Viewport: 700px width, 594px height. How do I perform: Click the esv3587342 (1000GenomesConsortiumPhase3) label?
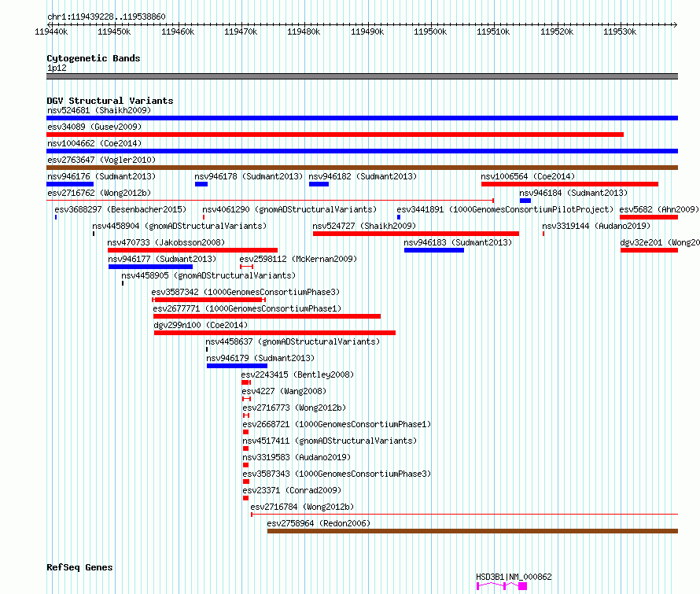[x=245, y=292]
